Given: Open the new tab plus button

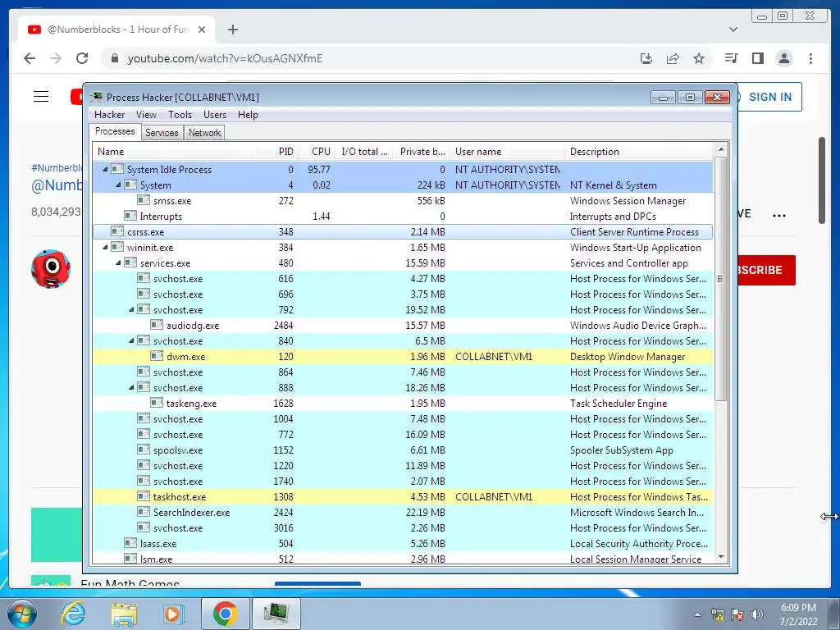Looking at the screenshot, I should pos(232,30).
